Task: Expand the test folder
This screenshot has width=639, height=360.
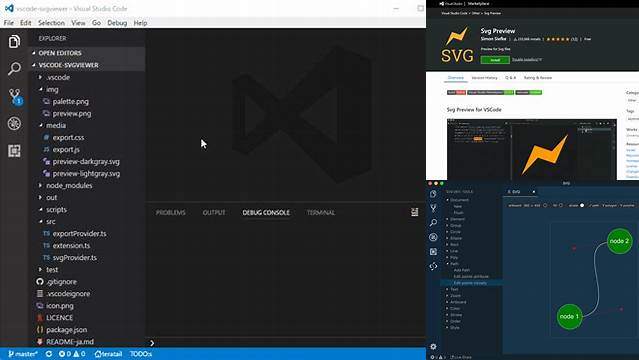Action: tap(40, 269)
